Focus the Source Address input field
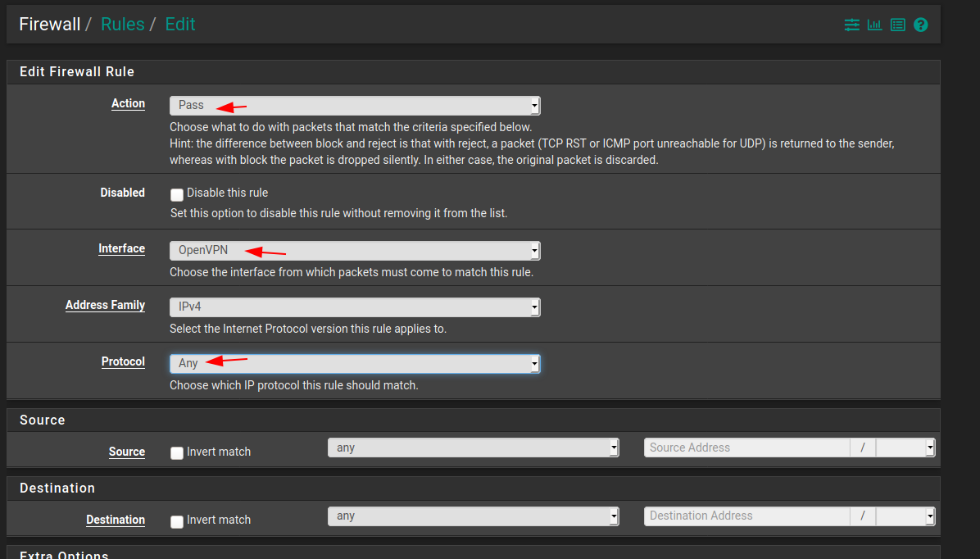Screen dimensions: 980x559 pos(746,448)
